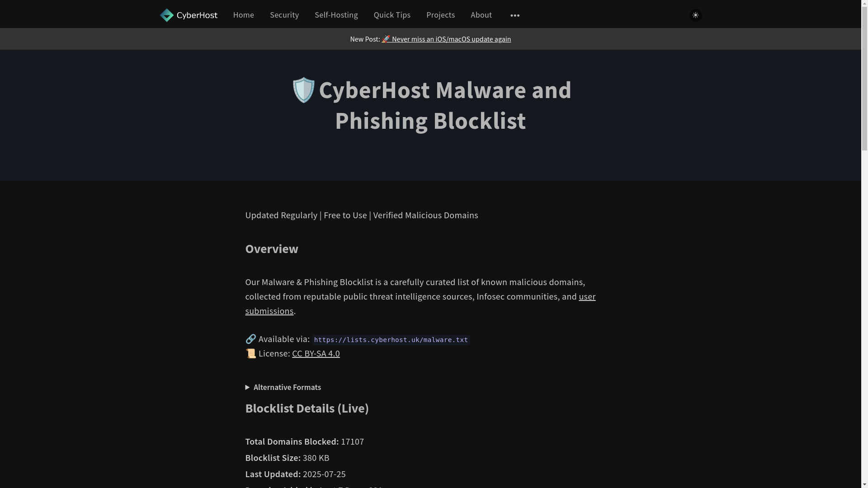This screenshot has width=868, height=488.
Task: Go to the Home menu item
Action: (243, 15)
